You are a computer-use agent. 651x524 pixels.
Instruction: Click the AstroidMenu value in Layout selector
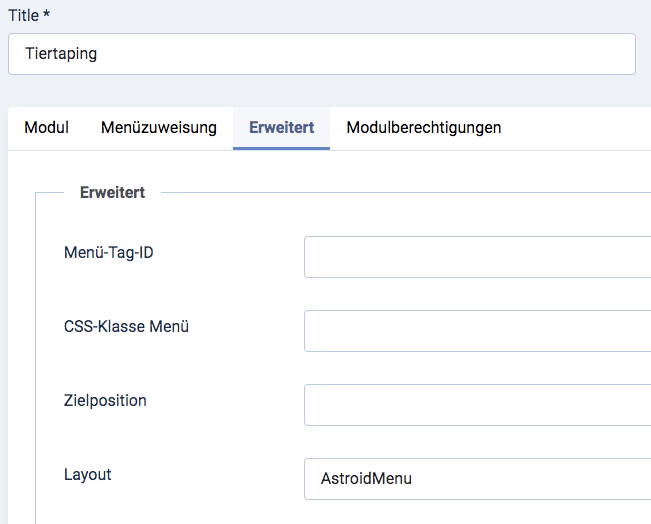pos(366,479)
